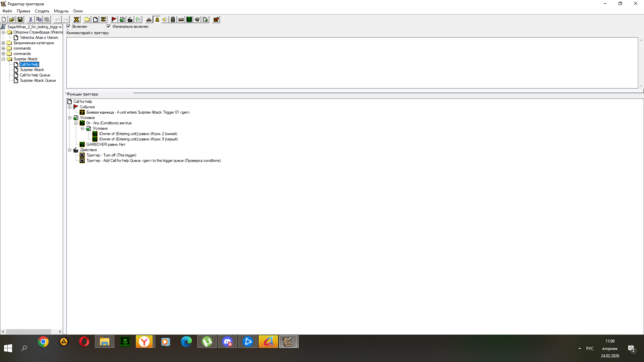Click the New Event red flag icon

click(x=114, y=19)
